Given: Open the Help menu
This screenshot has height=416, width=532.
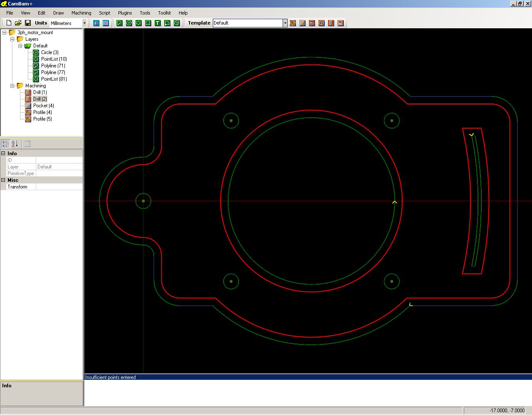Looking at the screenshot, I should 183,13.
